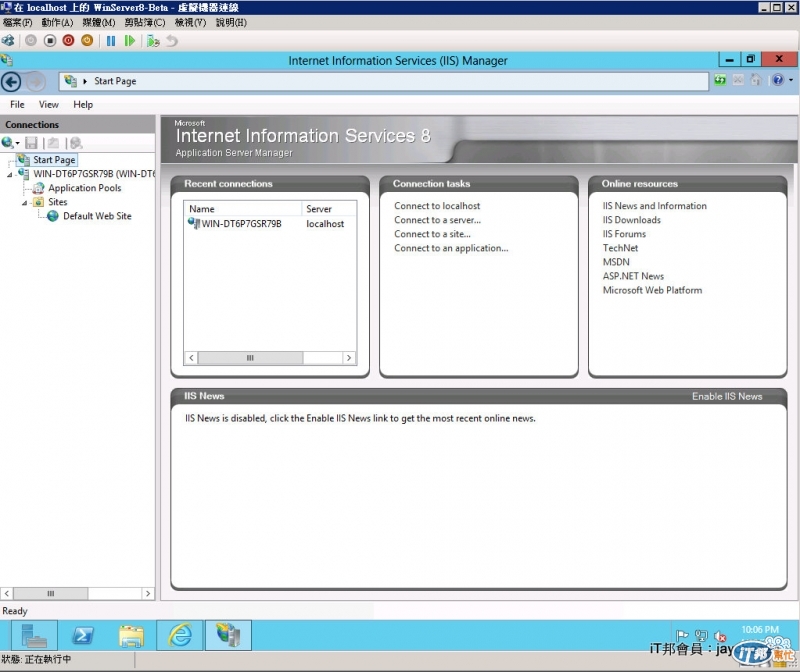Click the Server column header
This screenshot has width=800, height=672.
click(x=329, y=209)
